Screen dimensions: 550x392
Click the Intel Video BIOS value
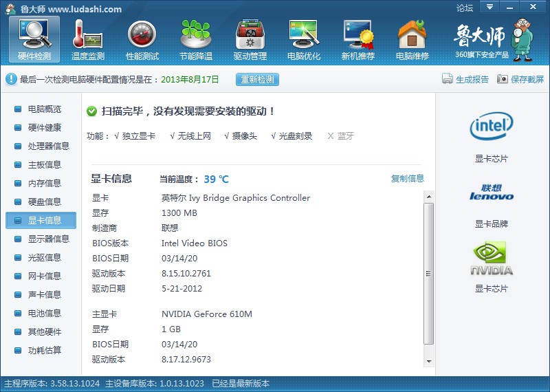pos(195,243)
